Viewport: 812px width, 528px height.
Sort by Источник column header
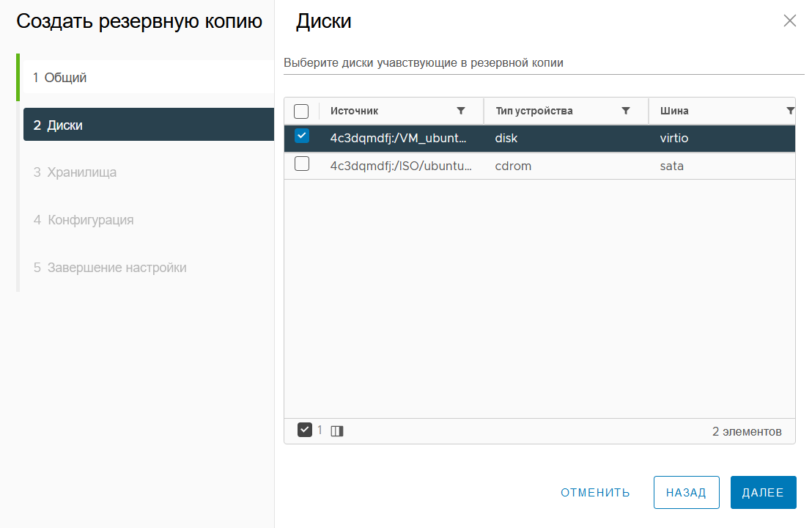pyautogui.click(x=354, y=111)
